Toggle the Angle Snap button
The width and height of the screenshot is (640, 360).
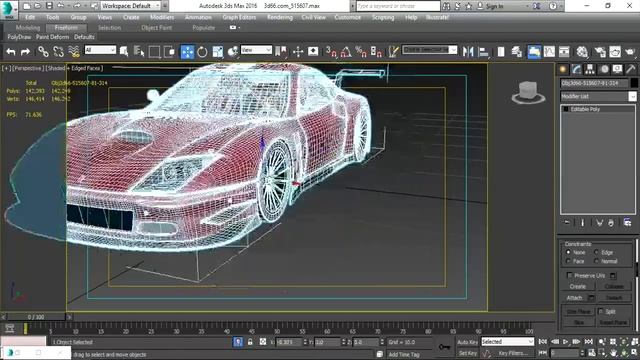click(346, 51)
